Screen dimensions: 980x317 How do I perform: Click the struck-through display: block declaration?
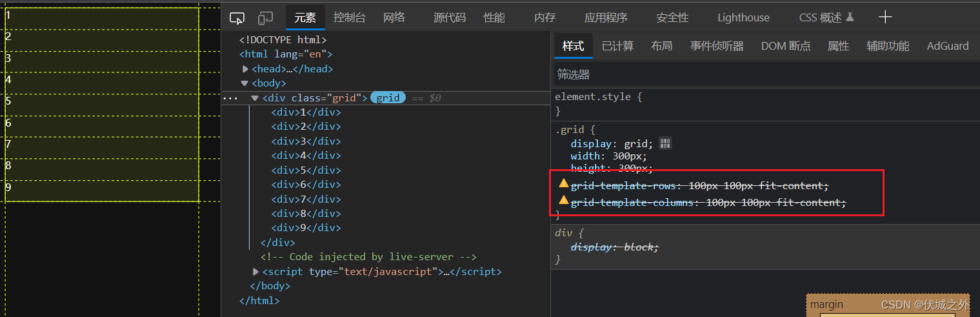(614, 247)
